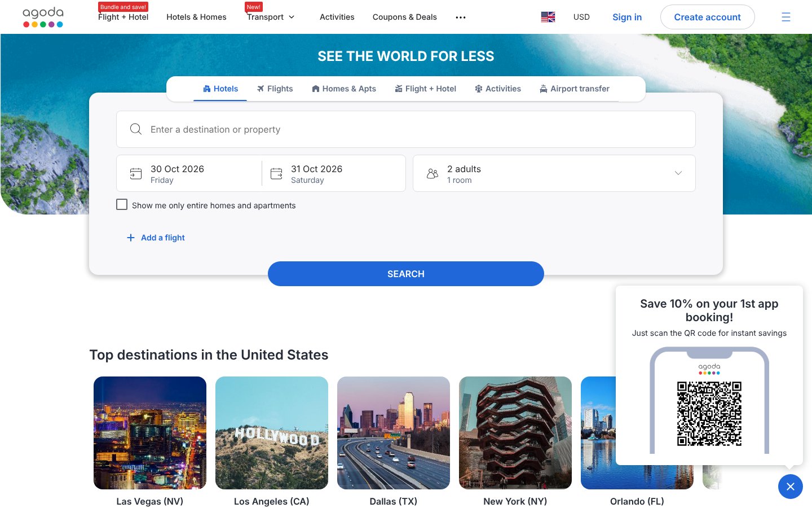The height and width of the screenshot is (508, 812).
Task: Click the check-in calendar icon
Action: (136, 174)
